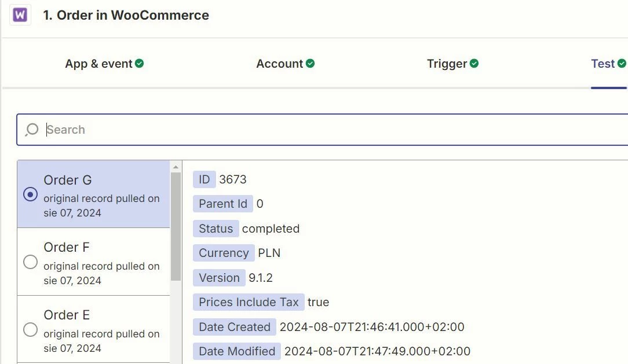This screenshot has height=364, width=628.
Task: Click the Date Modified field label
Action: [x=237, y=351]
